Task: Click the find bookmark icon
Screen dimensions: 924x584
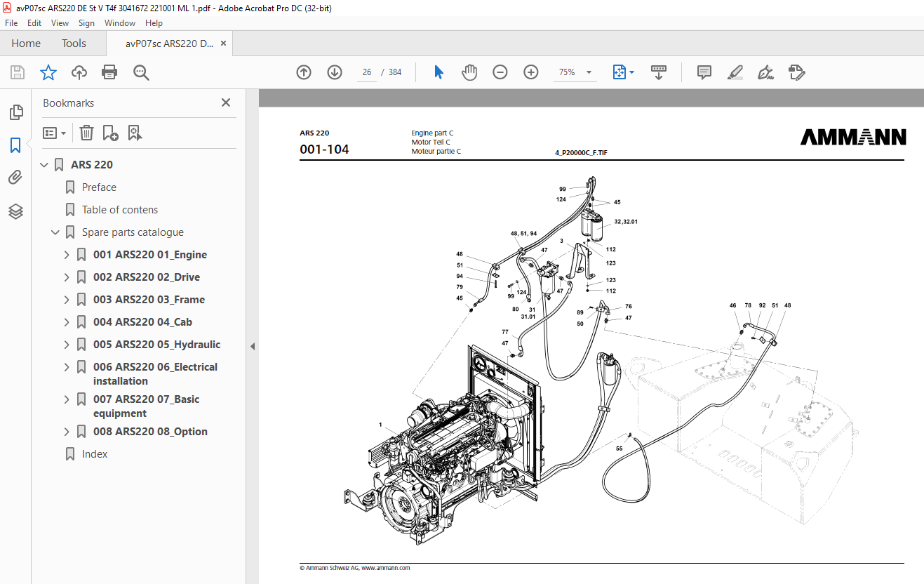Action: point(135,133)
